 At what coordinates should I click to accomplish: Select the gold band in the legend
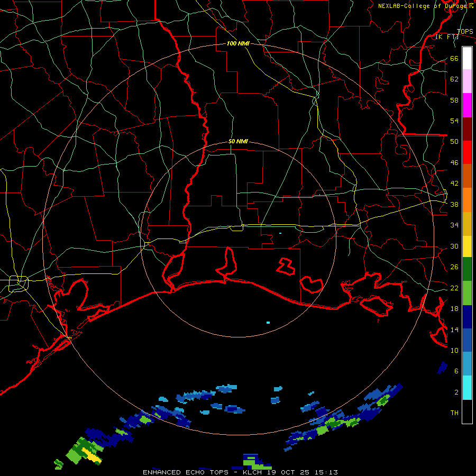[467, 224]
